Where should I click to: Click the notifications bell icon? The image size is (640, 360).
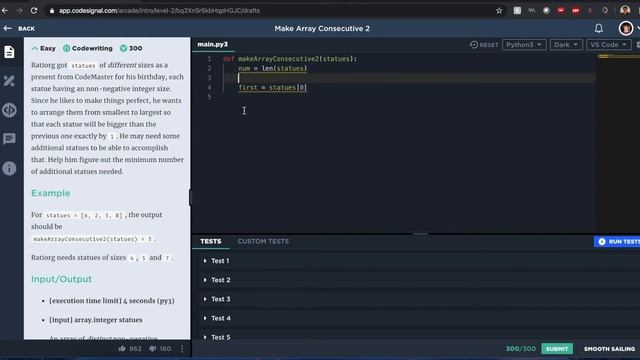tap(598, 28)
